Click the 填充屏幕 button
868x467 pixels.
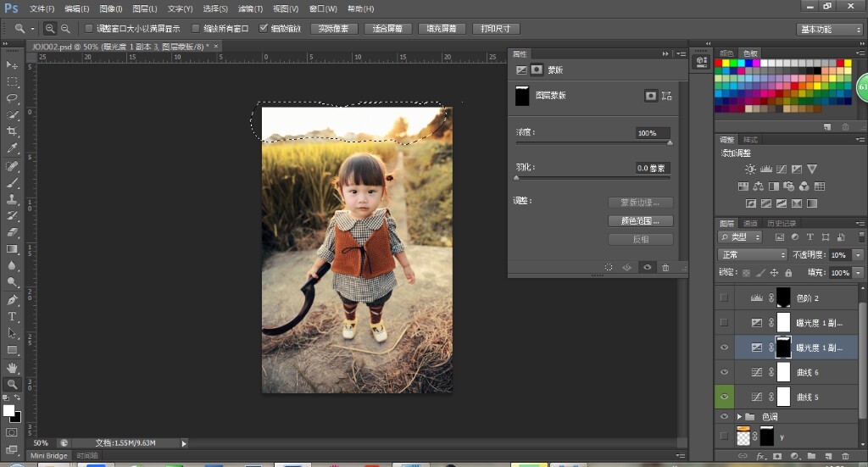coord(442,29)
